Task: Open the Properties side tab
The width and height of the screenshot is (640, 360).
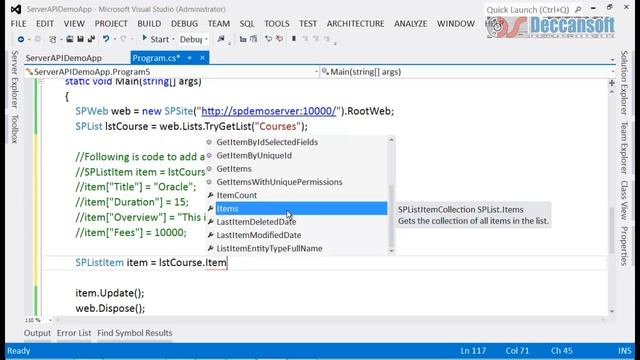Action: click(x=624, y=246)
